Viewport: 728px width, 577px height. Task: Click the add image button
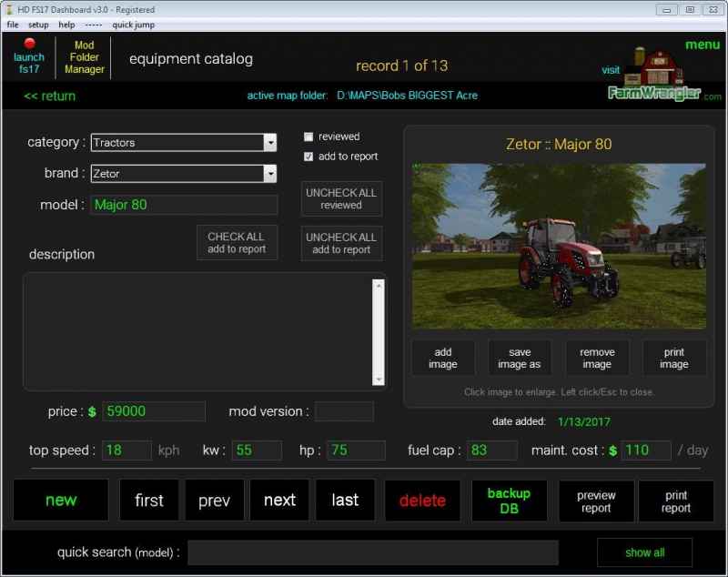coord(443,358)
